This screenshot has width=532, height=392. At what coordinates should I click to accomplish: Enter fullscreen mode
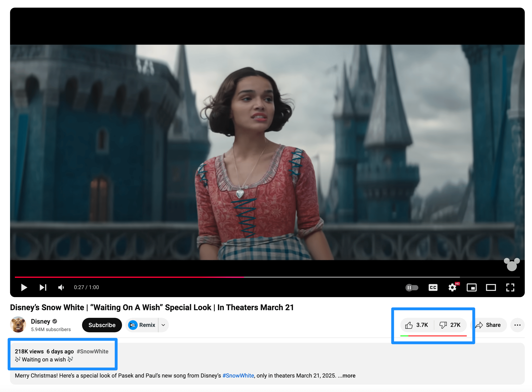(x=510, y=287)
